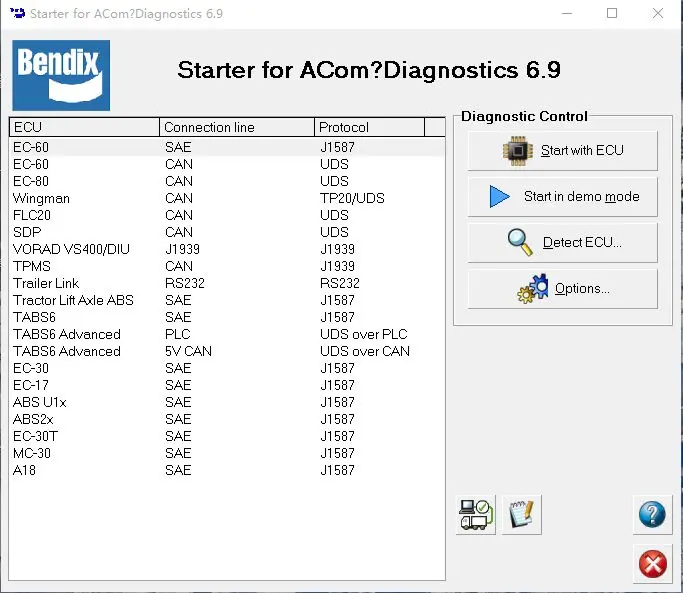
Task: Select TABS6 Advanced with 5V CAN
Action: click(227, 351)
